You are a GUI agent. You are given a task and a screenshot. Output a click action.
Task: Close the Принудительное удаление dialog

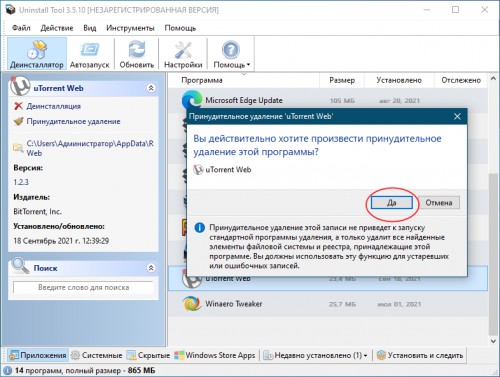pyautogui.click(x=457, y=116)
